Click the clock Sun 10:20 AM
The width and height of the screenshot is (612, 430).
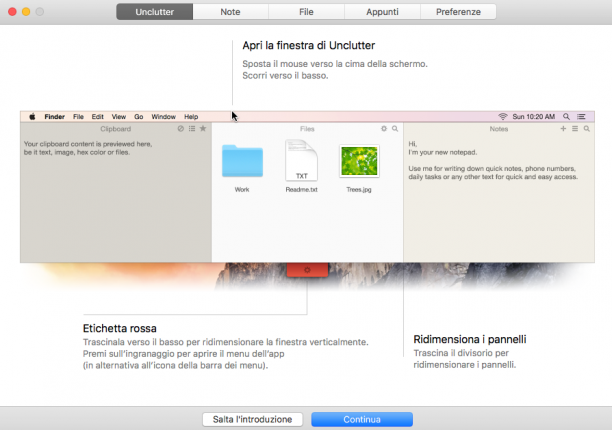point(534,117)
